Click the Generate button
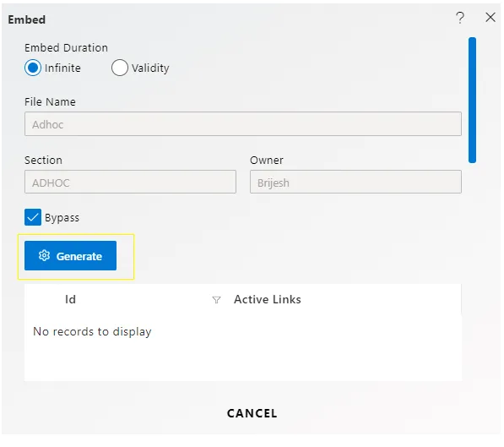The image size is (504, 447). [70, 255]
